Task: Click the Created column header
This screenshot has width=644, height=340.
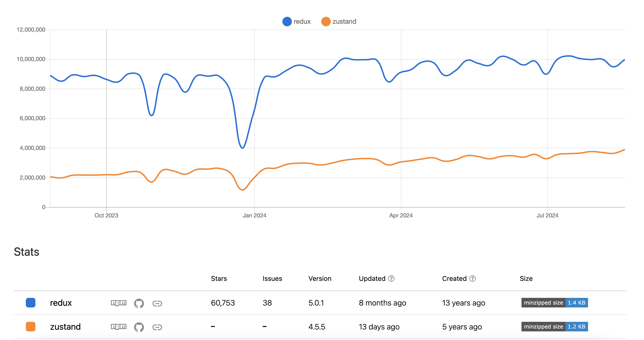Action: coord(454,279)
